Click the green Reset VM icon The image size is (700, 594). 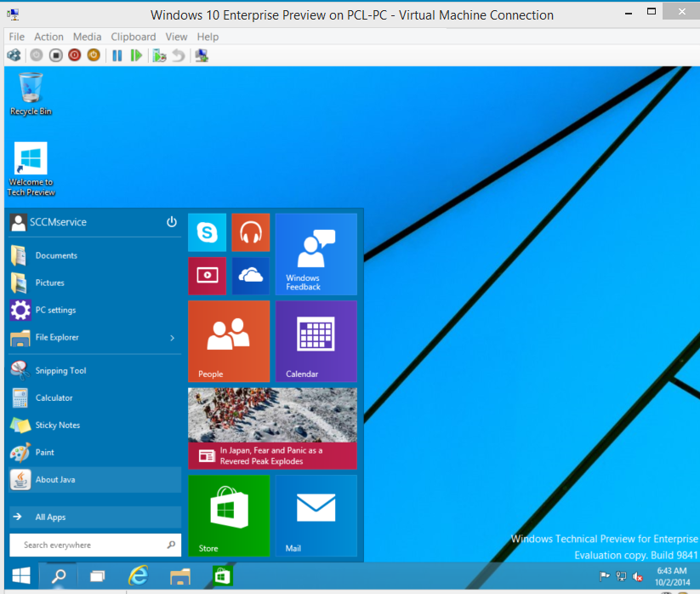(x=136, y=55)
